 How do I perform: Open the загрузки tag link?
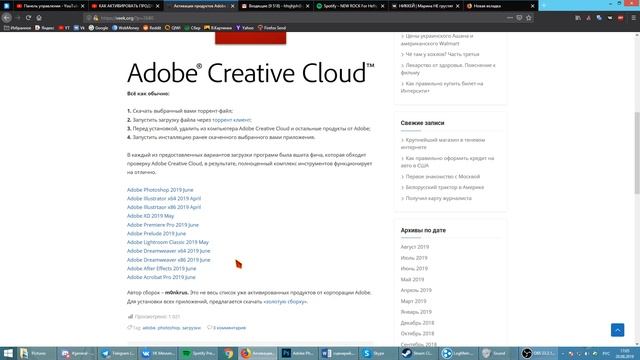click(x=191, y=328)
